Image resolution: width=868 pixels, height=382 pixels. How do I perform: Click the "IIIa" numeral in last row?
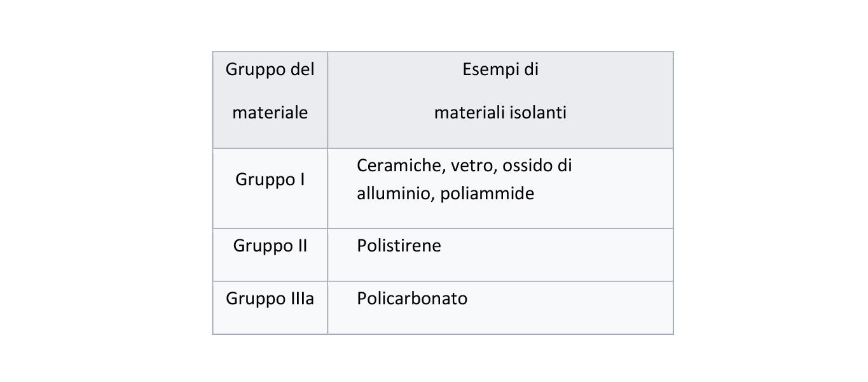tap(298, 299)
